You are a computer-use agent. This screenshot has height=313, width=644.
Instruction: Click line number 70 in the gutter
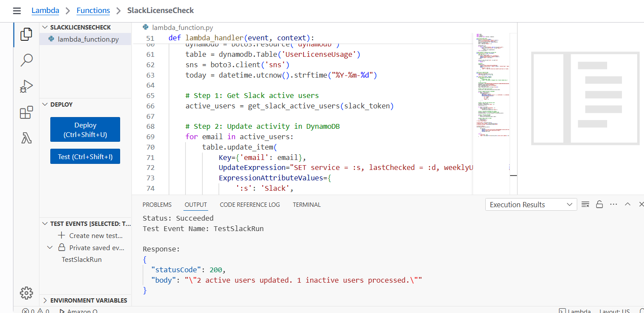(x=150, y=147)
